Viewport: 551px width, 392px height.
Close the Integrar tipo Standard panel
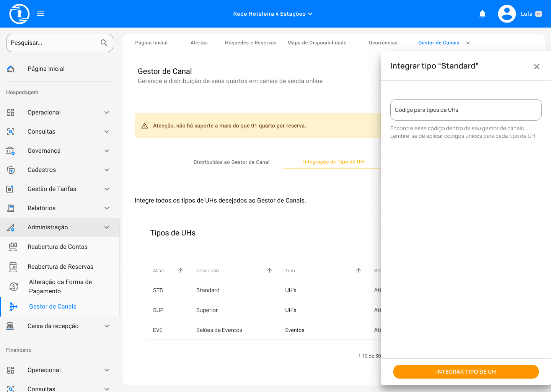click(x=536, y=67)
